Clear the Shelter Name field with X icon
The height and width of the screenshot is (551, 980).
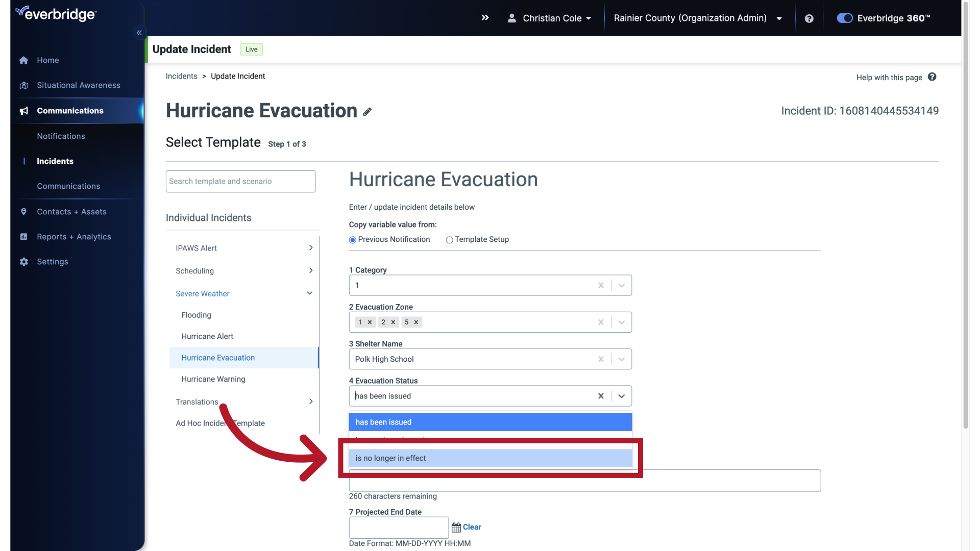[x=601, y=359]
